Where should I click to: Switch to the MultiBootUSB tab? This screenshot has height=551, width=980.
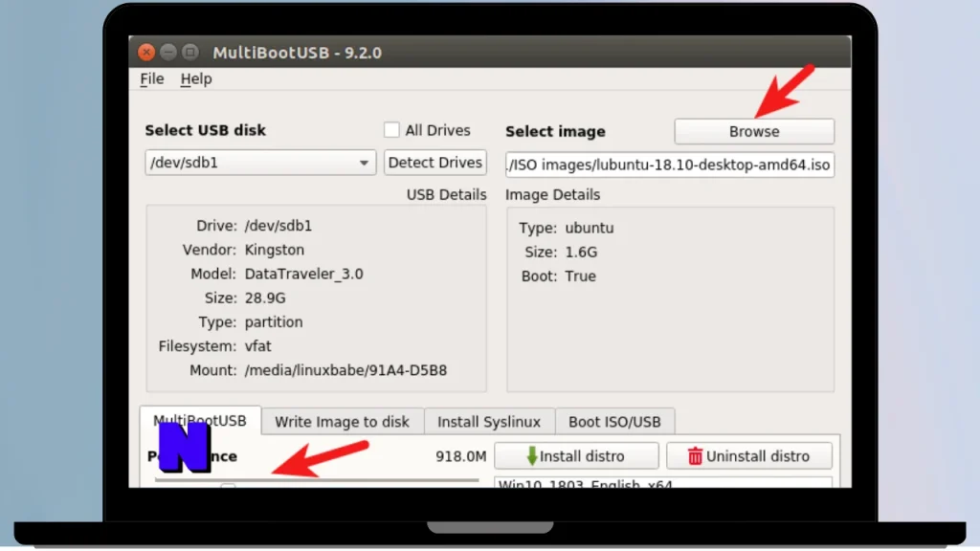[200, 421]
